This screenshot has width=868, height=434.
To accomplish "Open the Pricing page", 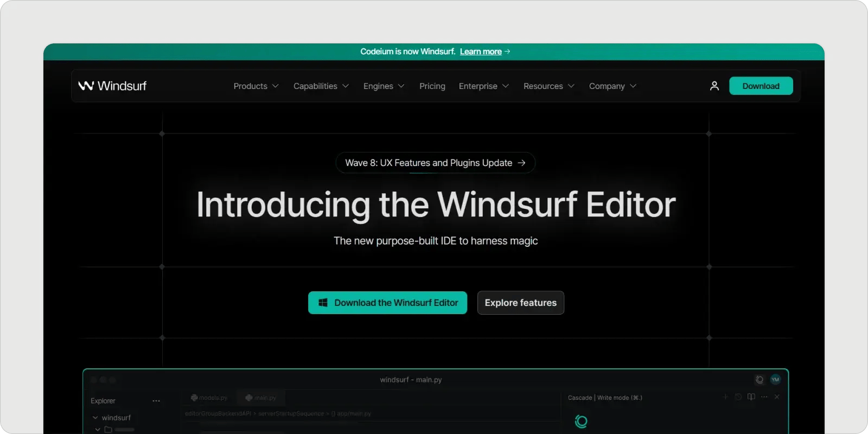I will 432,86.
